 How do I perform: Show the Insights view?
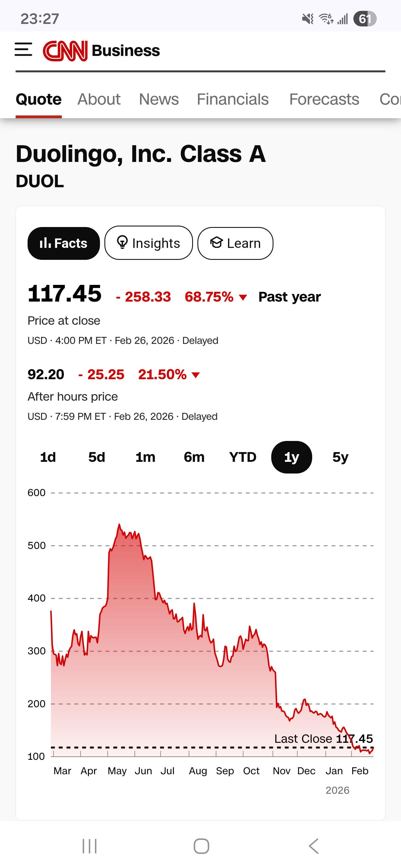148,243
